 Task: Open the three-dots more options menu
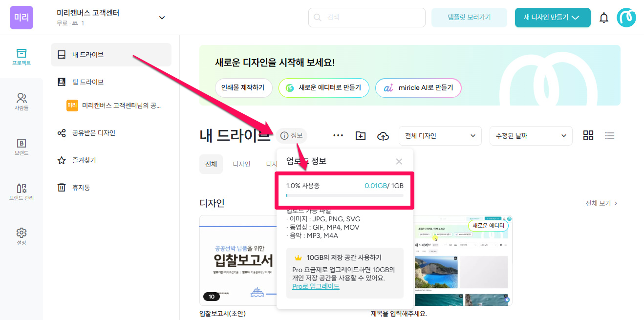pos(338,136)
